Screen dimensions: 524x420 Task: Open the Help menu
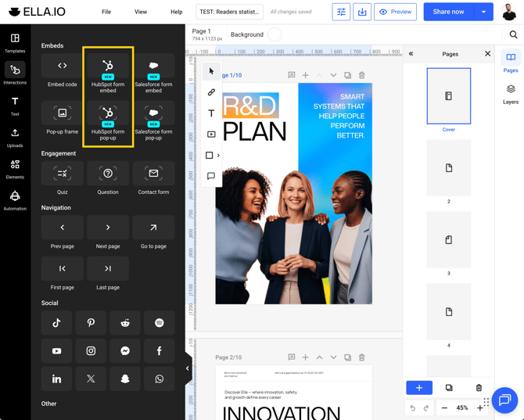pyautogui.click(x=177, y=12)
